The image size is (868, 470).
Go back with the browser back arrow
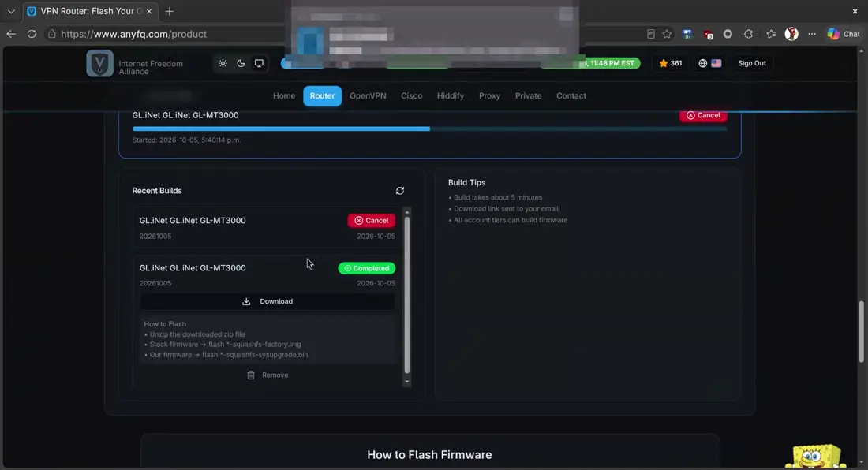tap(11, 34)
